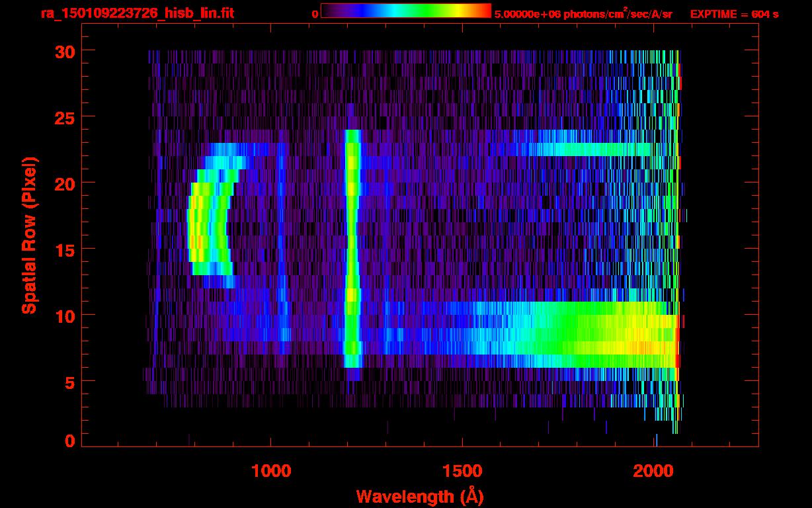Click the x-axis tick label 1000
The height and width of the screenshot is (508, 812).
click(270, 471)
